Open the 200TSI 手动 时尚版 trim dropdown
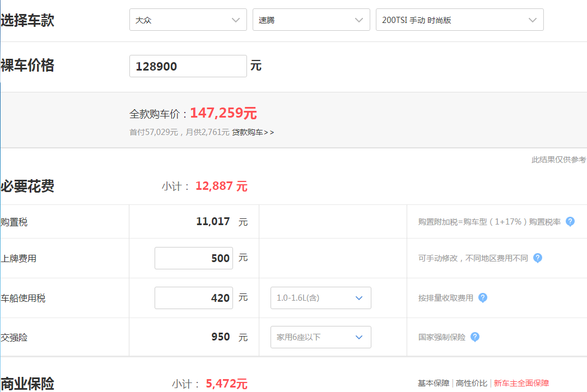 coord(460,20)
